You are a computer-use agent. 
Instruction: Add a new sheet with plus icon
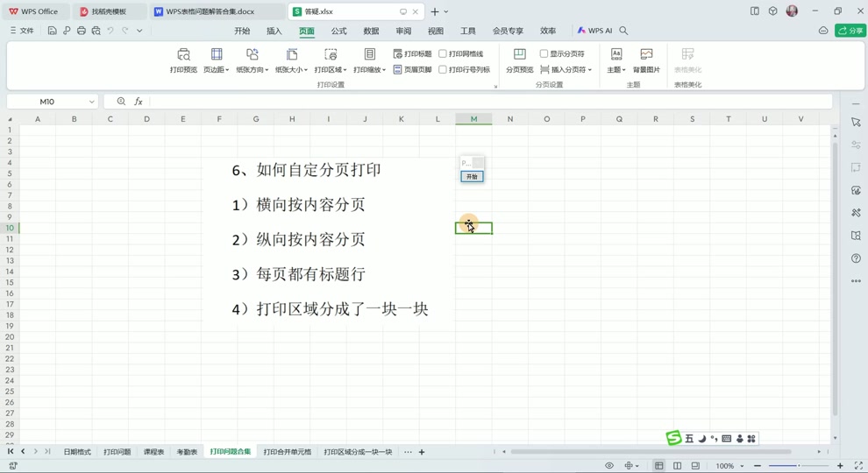pos(422,452)
